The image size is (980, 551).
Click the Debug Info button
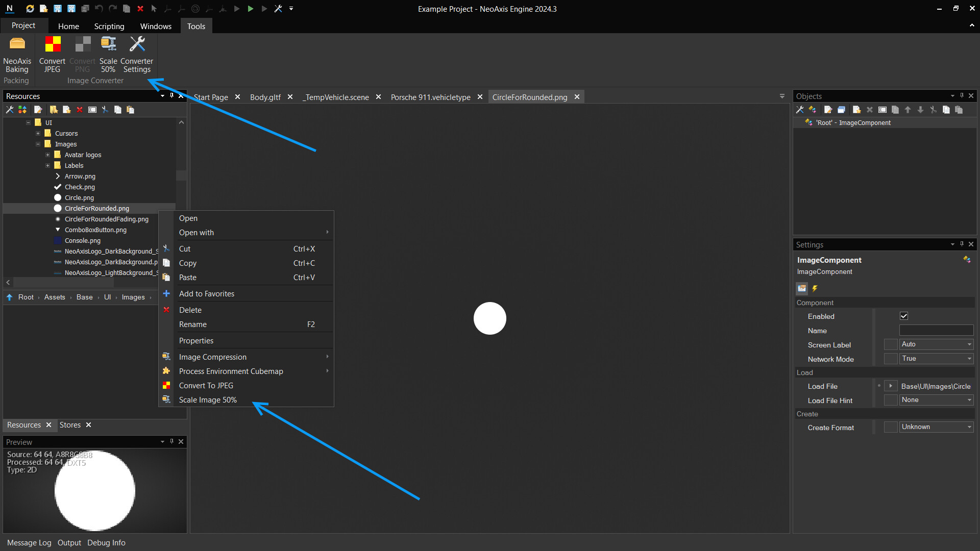point(106,543)
